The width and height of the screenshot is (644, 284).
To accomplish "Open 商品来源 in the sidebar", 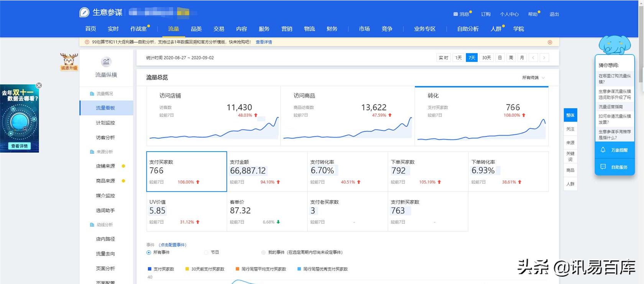I will tap(105, 181).
